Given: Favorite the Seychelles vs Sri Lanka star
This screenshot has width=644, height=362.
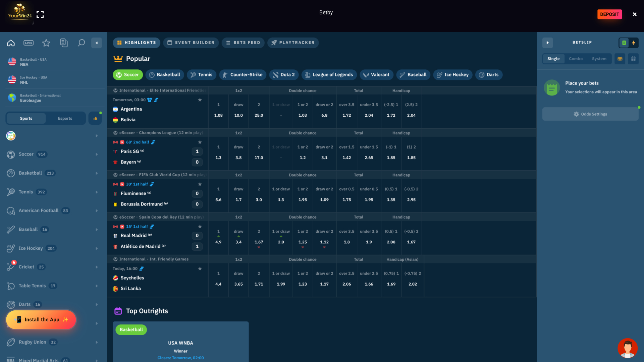Looking at the screenshot, I should [x=200, y=268].
